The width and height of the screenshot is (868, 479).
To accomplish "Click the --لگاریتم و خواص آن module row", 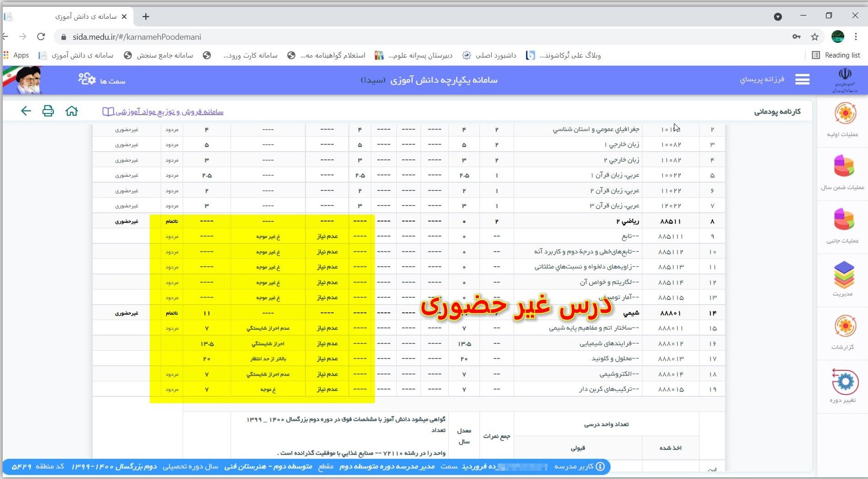I will point(409,282).
